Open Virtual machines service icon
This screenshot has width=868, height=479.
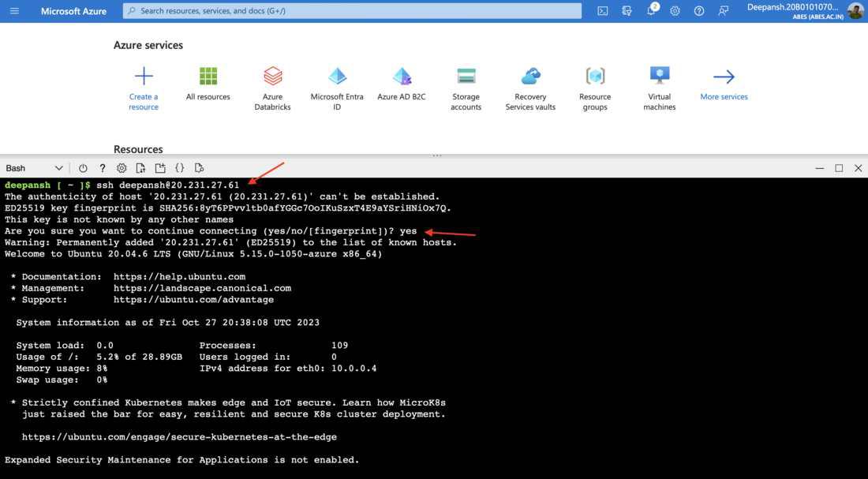tap(660, 76)
